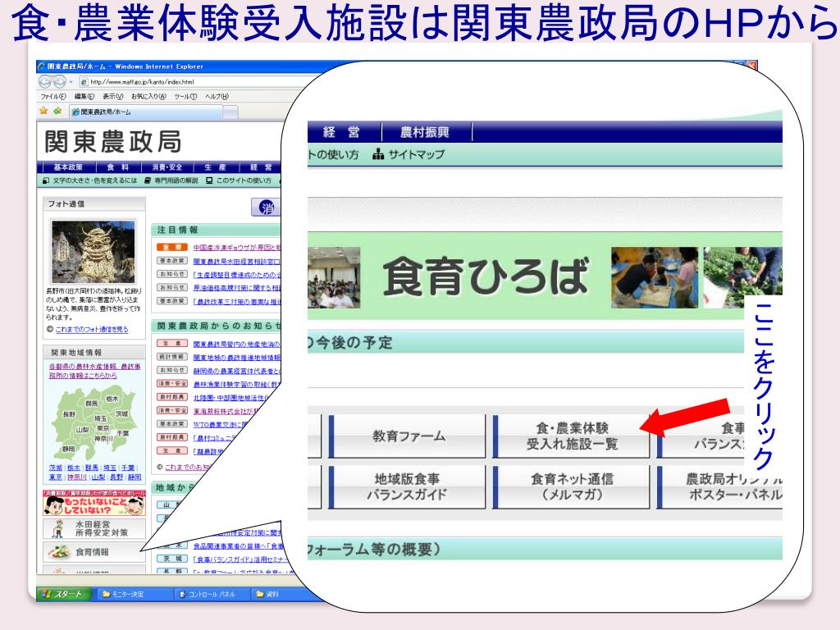
Task: Open 食料 in the blue navigation bar
Action: 117,167
